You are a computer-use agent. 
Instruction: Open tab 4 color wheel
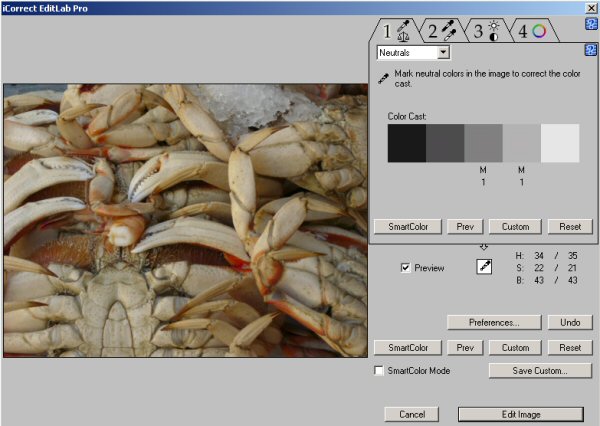pos(533,31)
